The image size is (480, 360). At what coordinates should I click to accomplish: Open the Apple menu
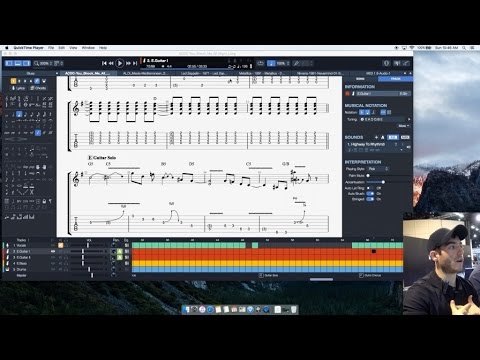pyautogui.click(x=6, y=48)
